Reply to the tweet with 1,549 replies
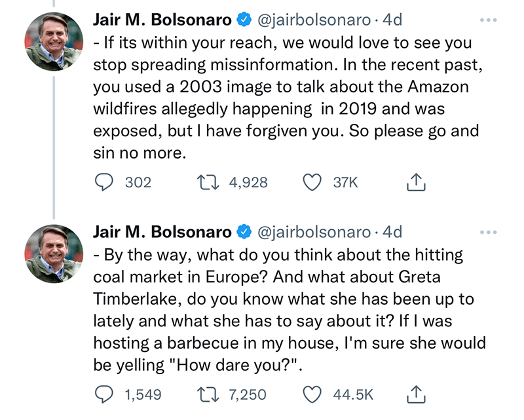 click(103, 394)
